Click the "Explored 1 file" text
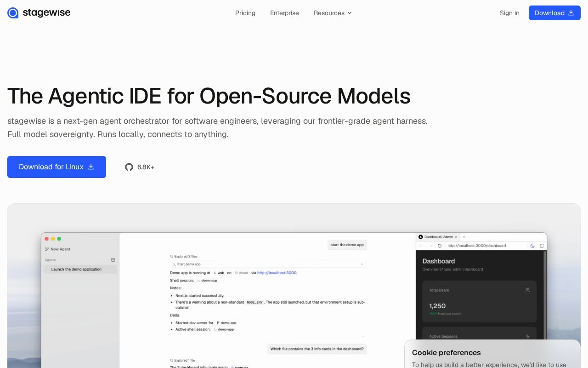The image size is (588, 368). (184, 361)
